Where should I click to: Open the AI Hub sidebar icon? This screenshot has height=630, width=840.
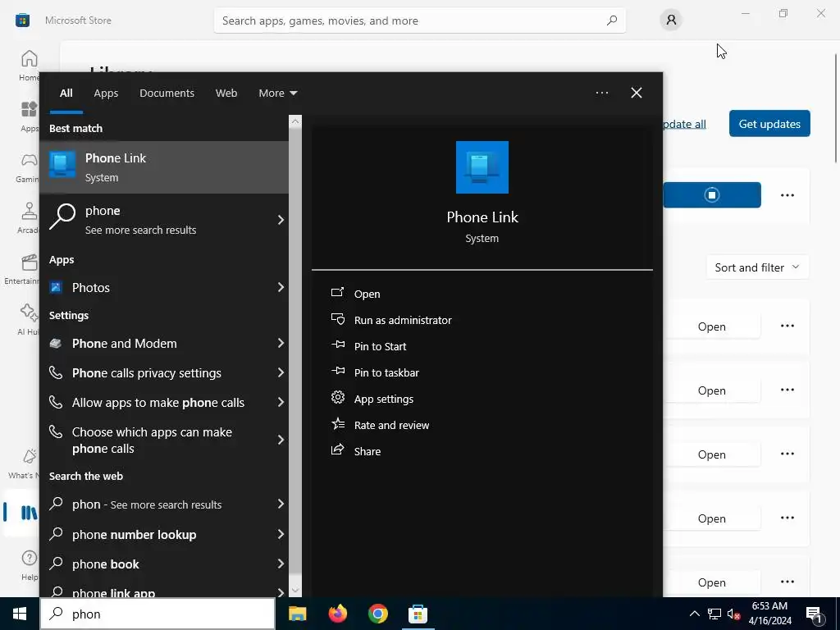coord(27,320)
